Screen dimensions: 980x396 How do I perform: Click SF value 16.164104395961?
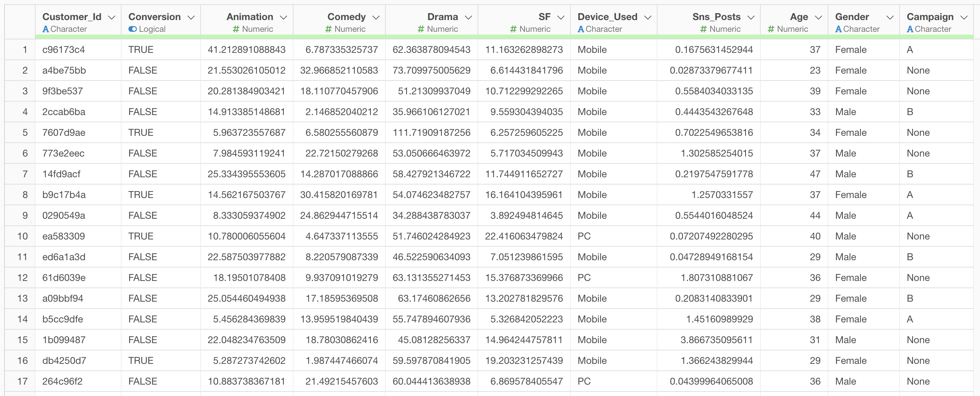click(524, 195)
